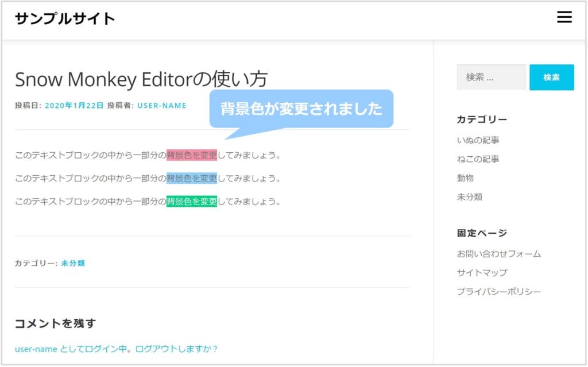This screenshot has height=367, width=588.
Task: Open the サイトマップ page link
Action: [482, 272]
